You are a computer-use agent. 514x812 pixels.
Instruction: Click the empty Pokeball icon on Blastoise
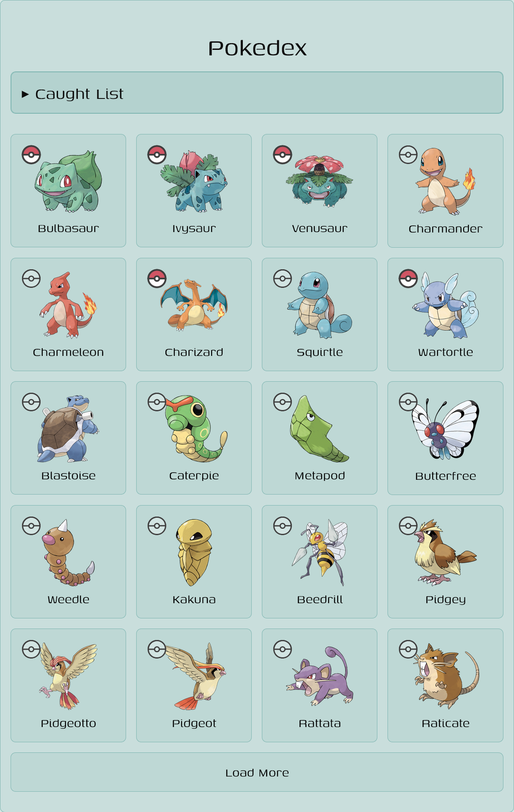click(x=31, y=402)
